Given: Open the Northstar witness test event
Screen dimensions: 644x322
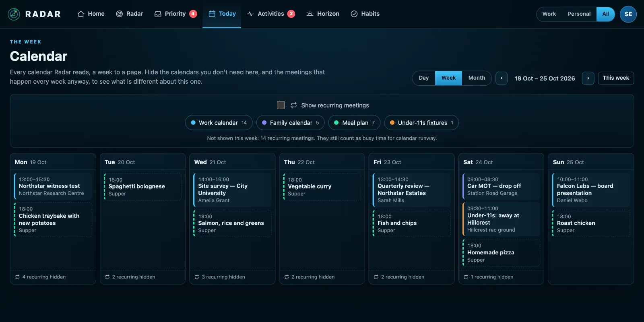Looking at the screenshot, I should coord(53,186).
